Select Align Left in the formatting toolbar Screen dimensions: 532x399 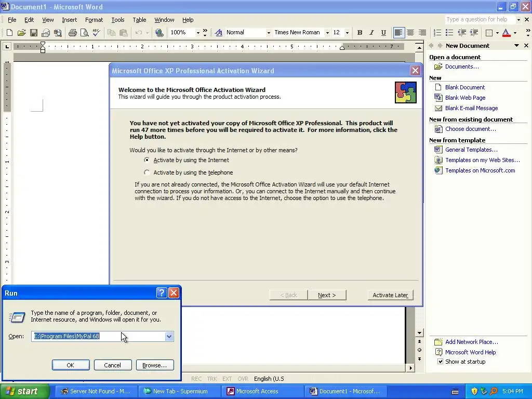pyautogui.click(x=398, y=33)
